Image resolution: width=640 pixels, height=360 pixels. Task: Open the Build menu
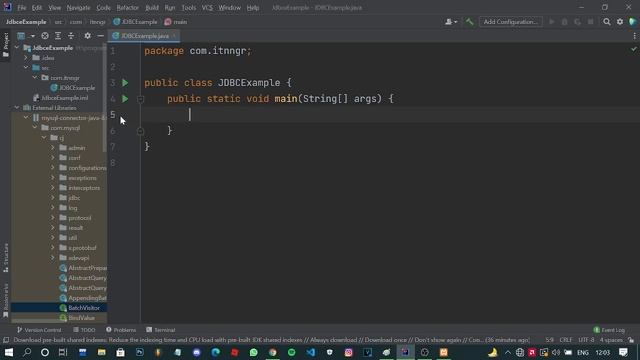[152, 8]
